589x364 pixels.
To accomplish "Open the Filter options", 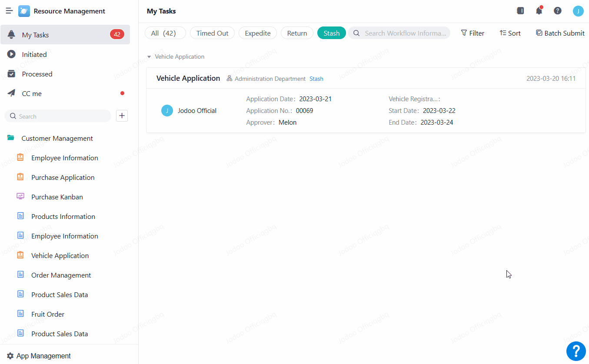I will tap(473, 33).
